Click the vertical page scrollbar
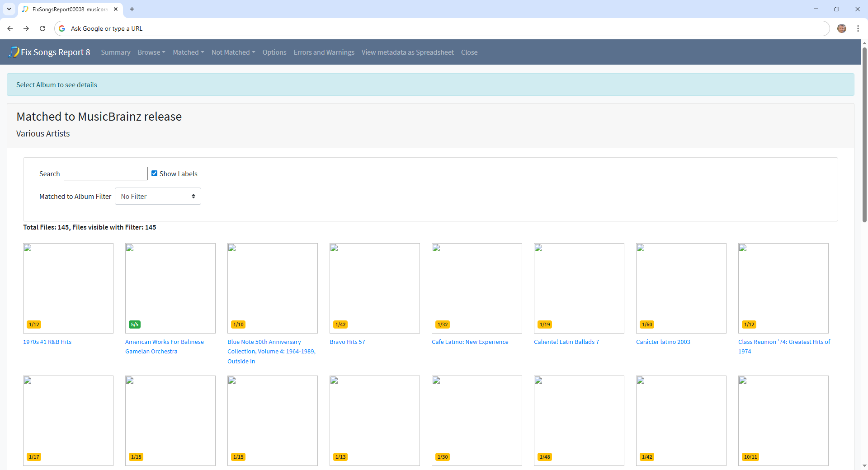Image resolution: width=868 pixels, height=470 pixels. pos(864,136)
